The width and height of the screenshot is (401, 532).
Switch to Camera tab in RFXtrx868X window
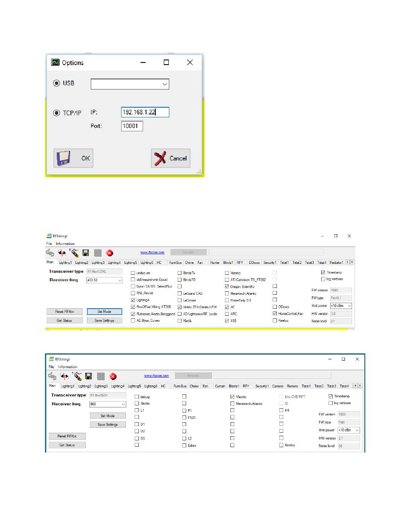[x=277, y=386]
